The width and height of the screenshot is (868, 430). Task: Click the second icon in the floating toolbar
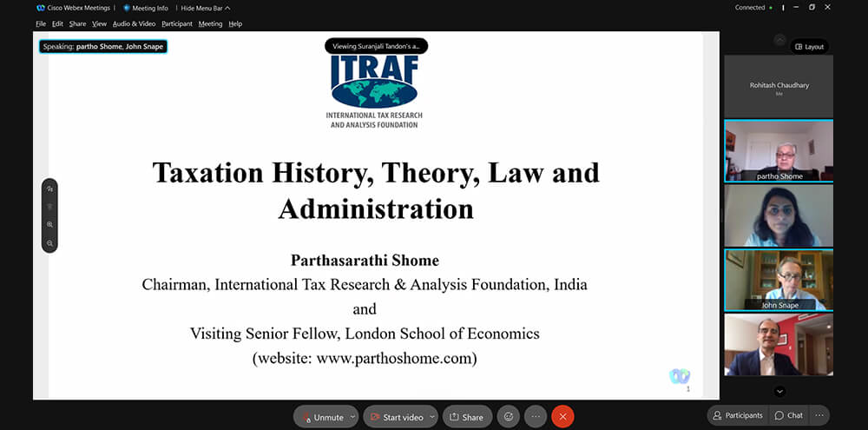(x=49, y=207)
